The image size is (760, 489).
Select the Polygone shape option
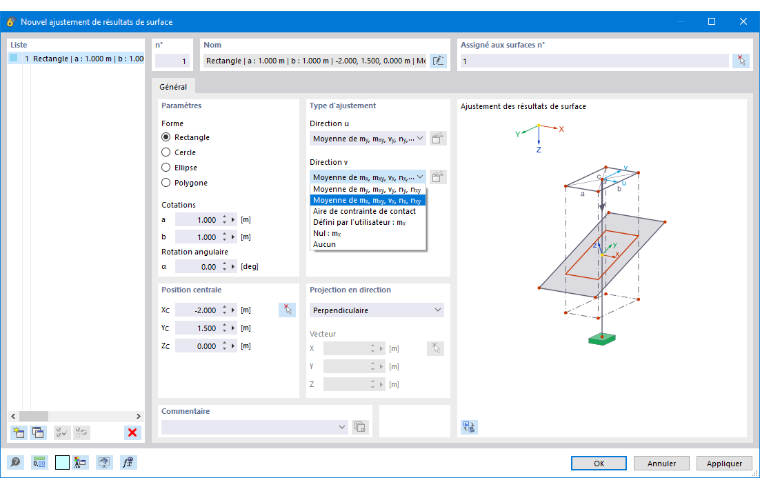(x=166, y=183)
